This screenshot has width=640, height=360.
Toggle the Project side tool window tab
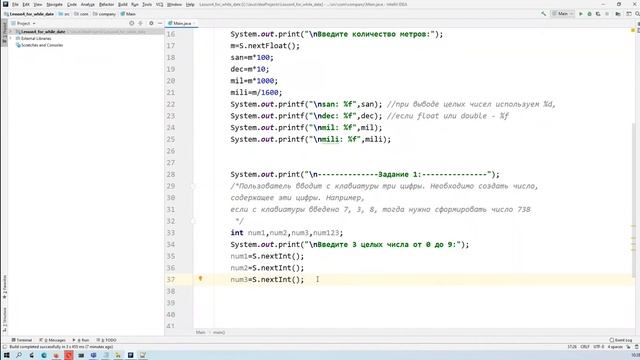4,32
